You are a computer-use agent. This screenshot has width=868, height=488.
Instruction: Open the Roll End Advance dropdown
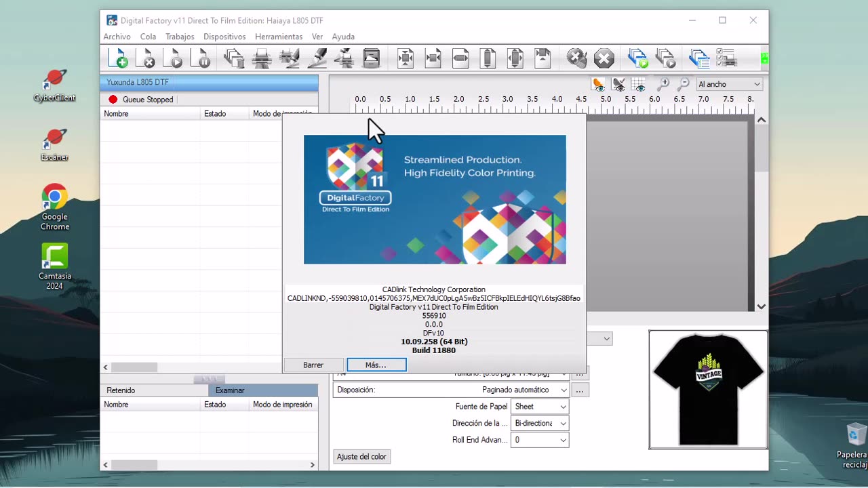[540, 440]
